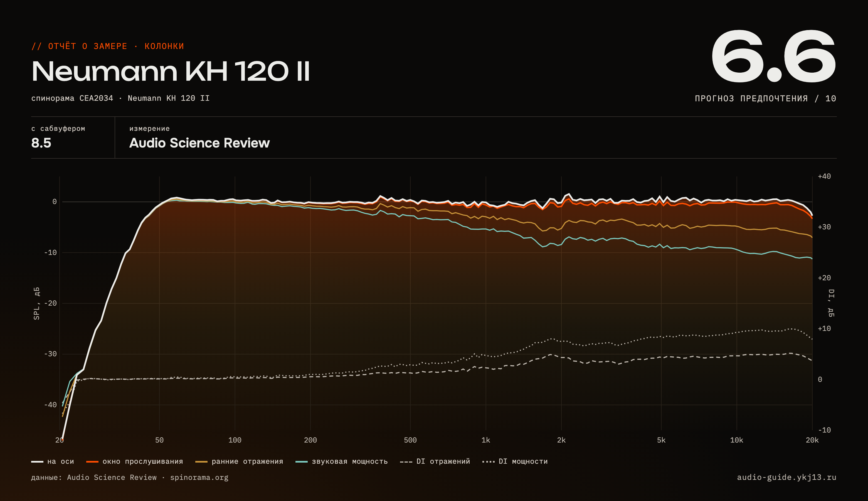
Task: Click the '// ОТЧЁТ О ЗАМЕРЕ · КОЛОНКИ' header line
Action: (108, 46)
